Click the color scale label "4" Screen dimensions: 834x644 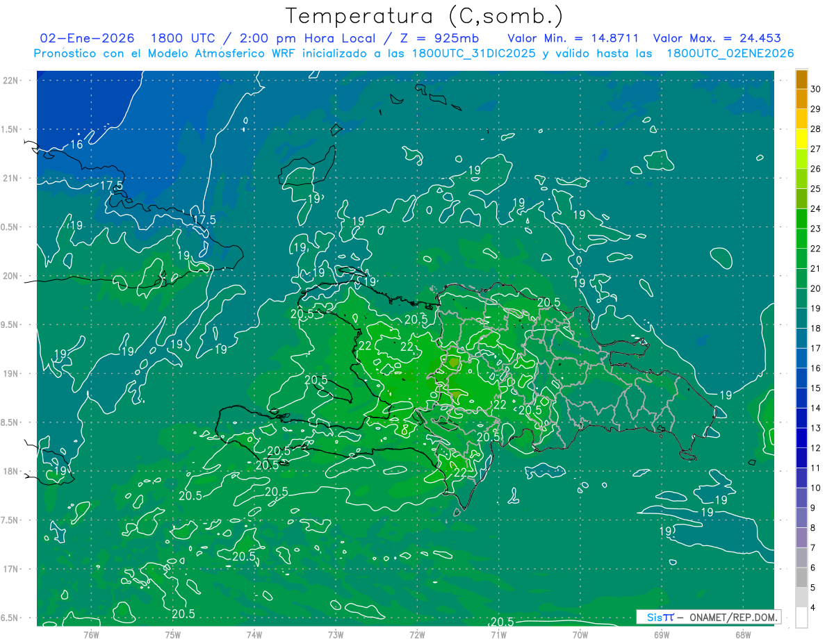pos(814,608)
